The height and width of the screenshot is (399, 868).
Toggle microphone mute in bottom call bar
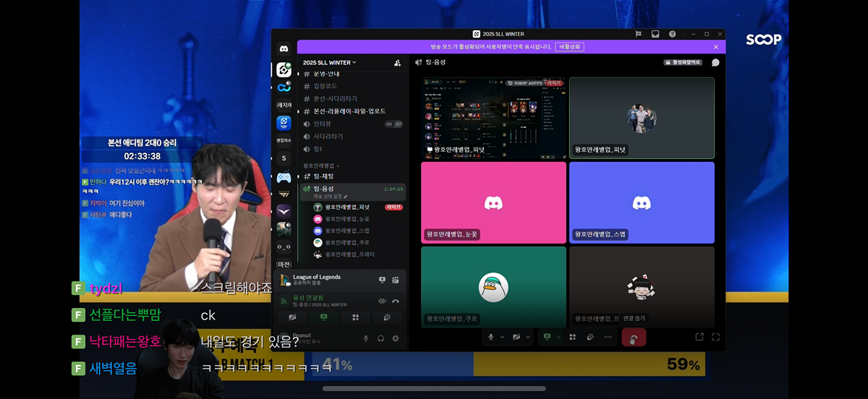[x=491, y=338]
